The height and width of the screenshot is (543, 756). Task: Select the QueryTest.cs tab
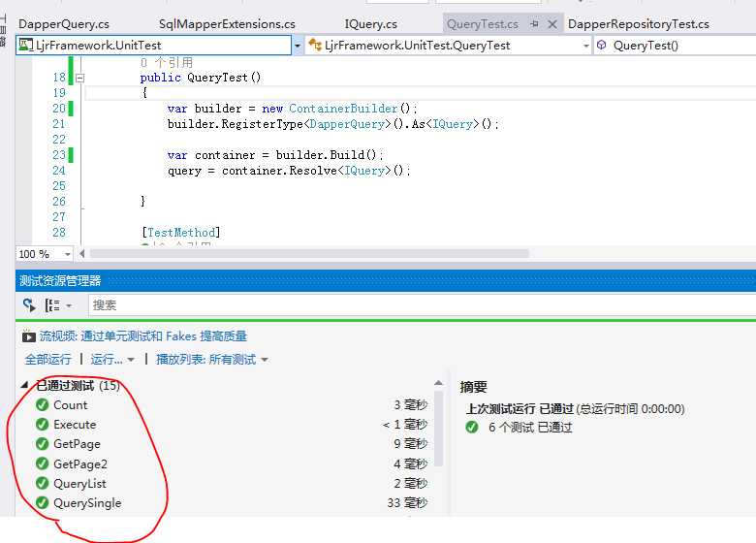pos(482,23)
